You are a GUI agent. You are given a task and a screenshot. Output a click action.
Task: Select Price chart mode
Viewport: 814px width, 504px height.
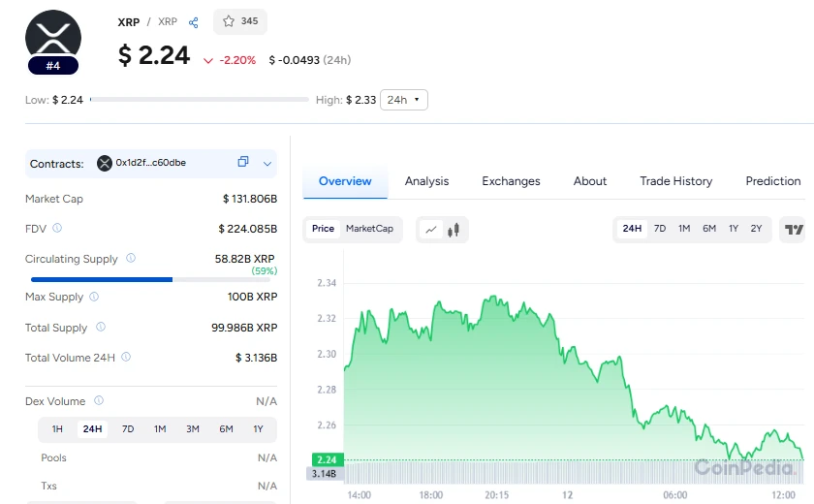coord(323,229)
